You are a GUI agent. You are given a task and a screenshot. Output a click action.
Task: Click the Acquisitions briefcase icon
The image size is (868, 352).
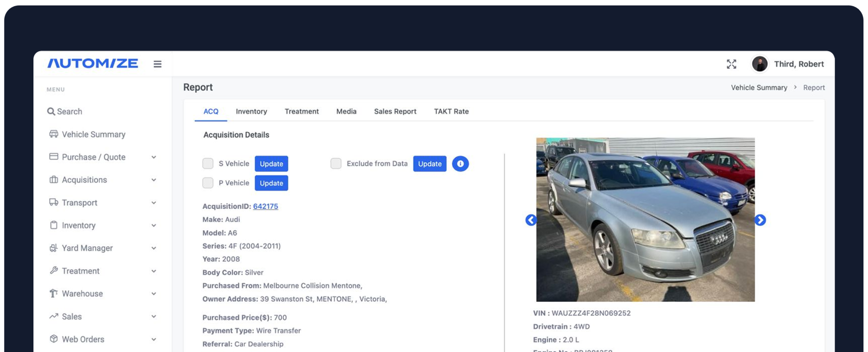pyautogui.click(x=54, y=180)
